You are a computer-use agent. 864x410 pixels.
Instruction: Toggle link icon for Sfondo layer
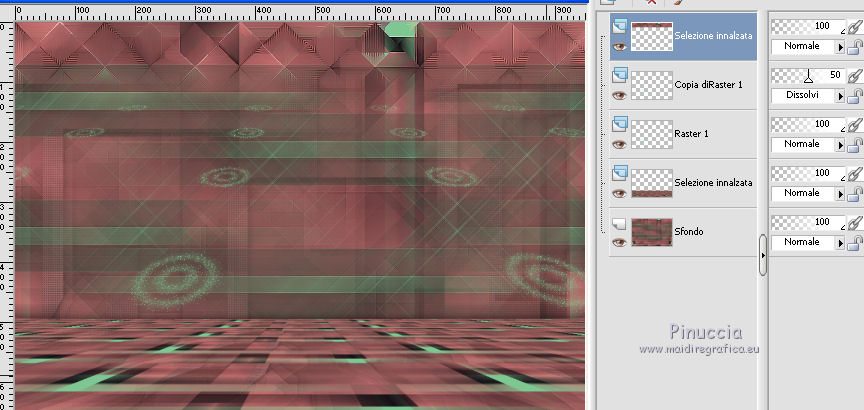click(855, 222)
